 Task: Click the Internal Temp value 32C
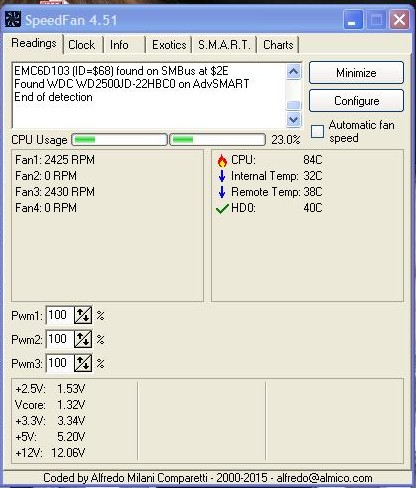pos(313,176)
